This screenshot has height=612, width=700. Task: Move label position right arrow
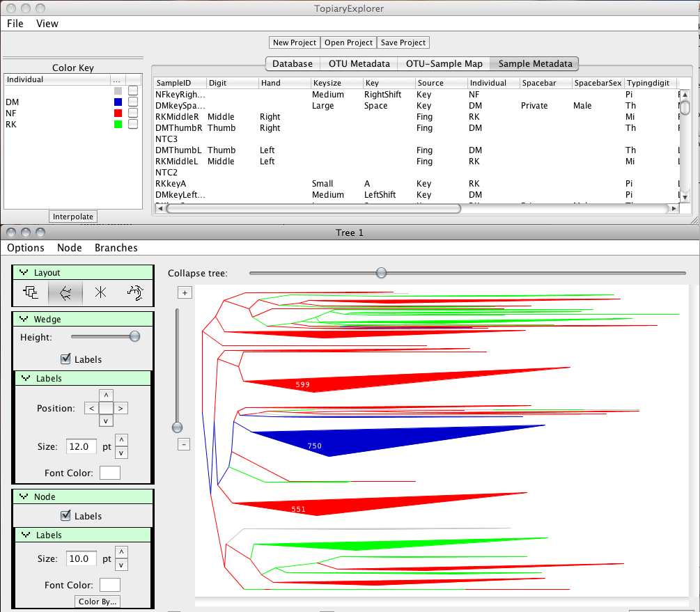click(x=120, y=408)
